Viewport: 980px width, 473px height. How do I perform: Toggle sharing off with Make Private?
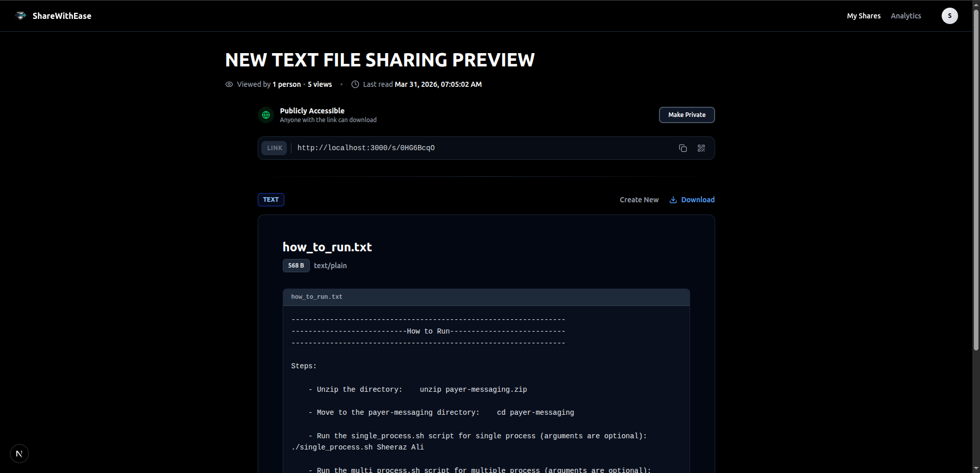click(x=687, y=115)
